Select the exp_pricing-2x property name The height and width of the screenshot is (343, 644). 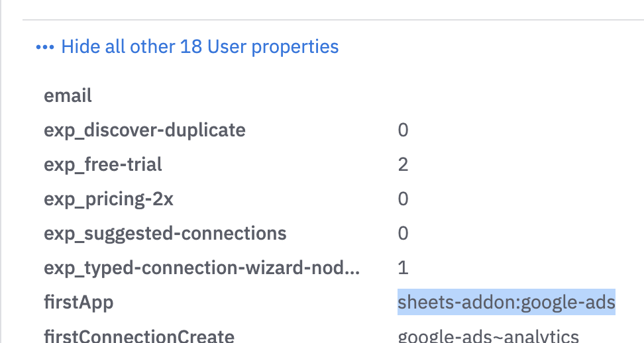(x=109, y=199)
